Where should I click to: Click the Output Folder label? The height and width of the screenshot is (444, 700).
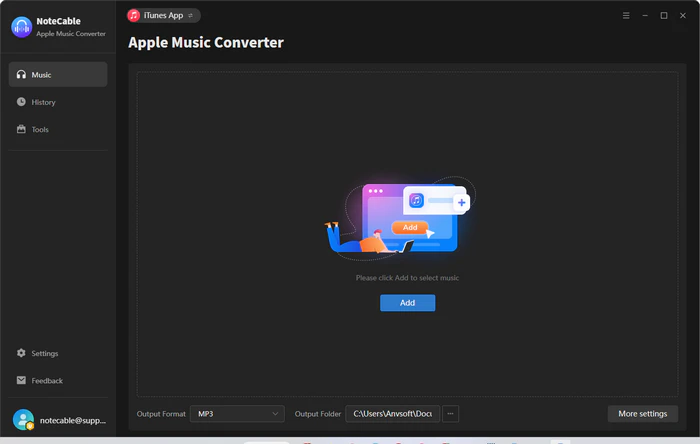[x=317, y=414]
